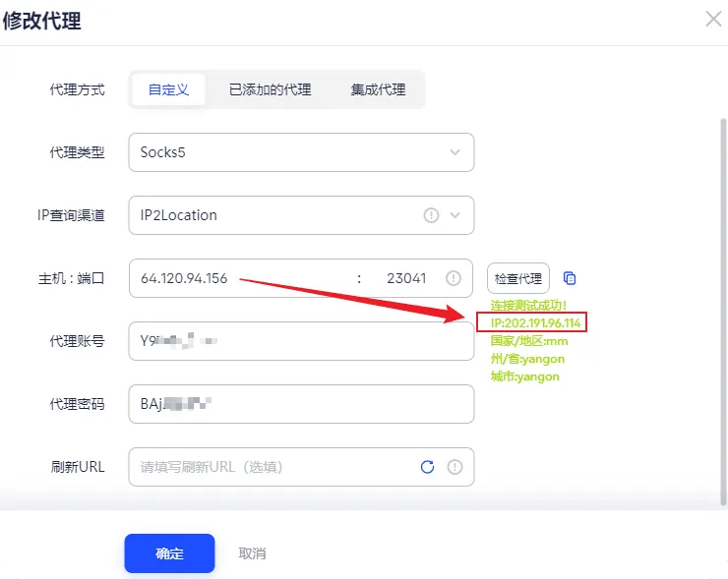Click the 代理账号 input field

pos(301,341)
